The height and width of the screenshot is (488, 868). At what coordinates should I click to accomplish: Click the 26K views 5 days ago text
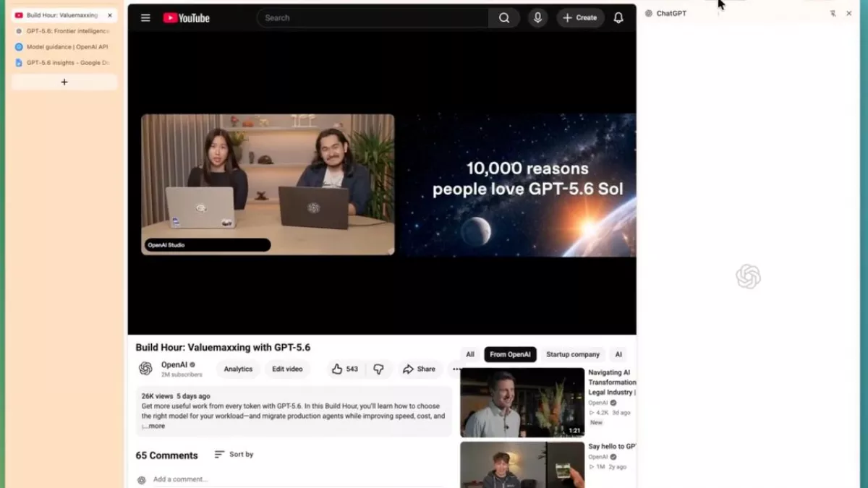click(x=176, y=396)
